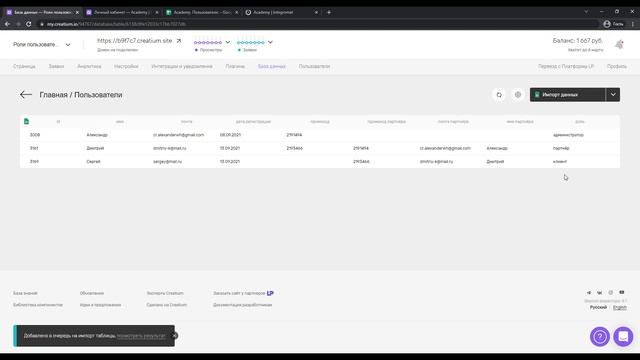The height and width of the screenshot is (360, 640).
Task: Click the green sheet icon in table header
Action: [x=27, y=121]
